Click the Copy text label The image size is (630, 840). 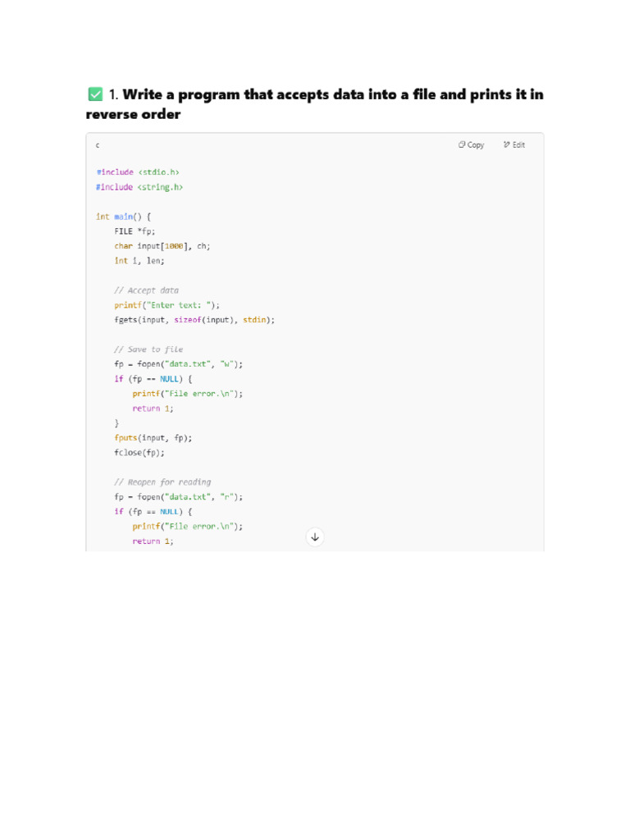476,145
